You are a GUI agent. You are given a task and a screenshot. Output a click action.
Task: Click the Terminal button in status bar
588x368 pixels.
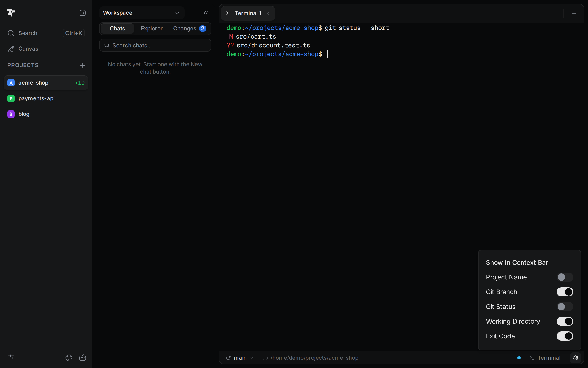coord(545,358)
